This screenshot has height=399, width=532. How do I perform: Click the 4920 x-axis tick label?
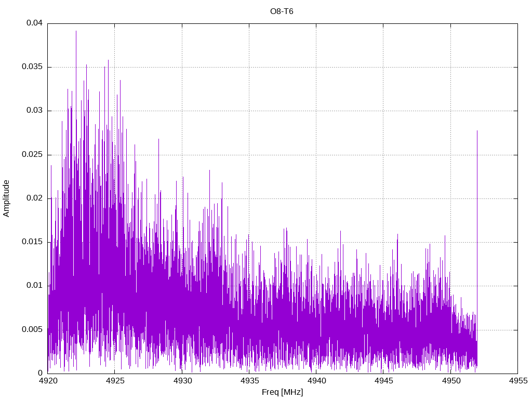(x=48, y=381)
